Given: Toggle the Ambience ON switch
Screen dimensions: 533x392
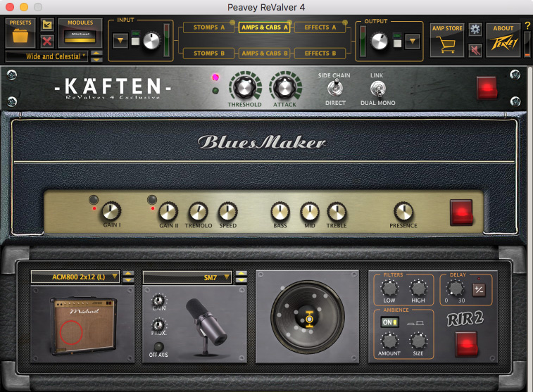Looking at the screenshot, I should point(389,322).
